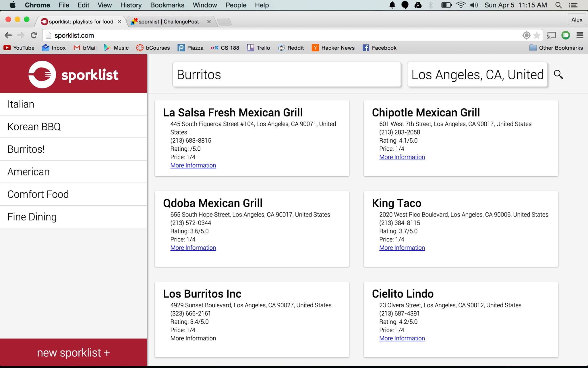The width and height of the screenshot is (588, 368).
Task: Open YouTube bookmark
Action: coord(19,48)
